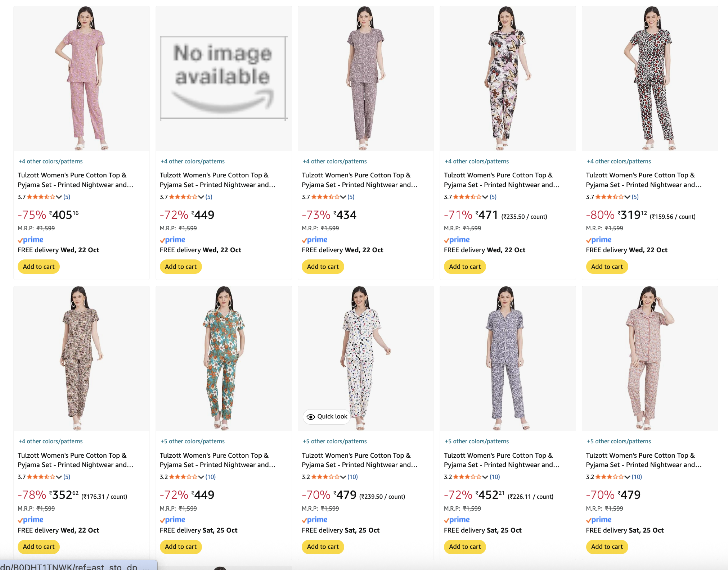Click the prime badge under the ₹405 price
Screen dimensions: 728x570
pos(31,240)
